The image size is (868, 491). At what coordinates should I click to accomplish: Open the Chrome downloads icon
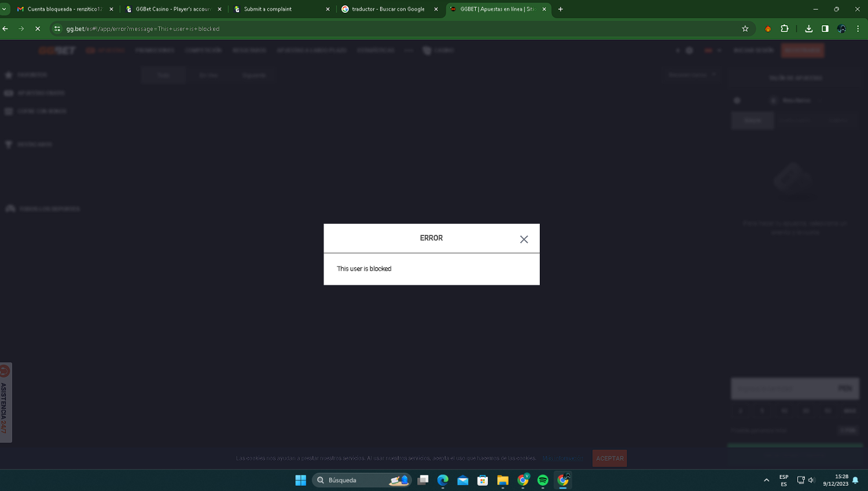809,29
